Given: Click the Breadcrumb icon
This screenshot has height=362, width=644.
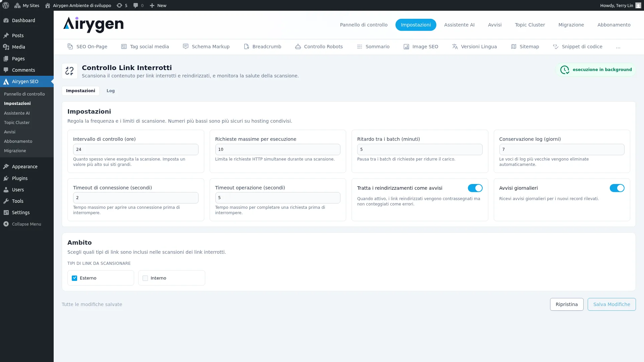Looking at the screenshot, I should coord(247,47).
